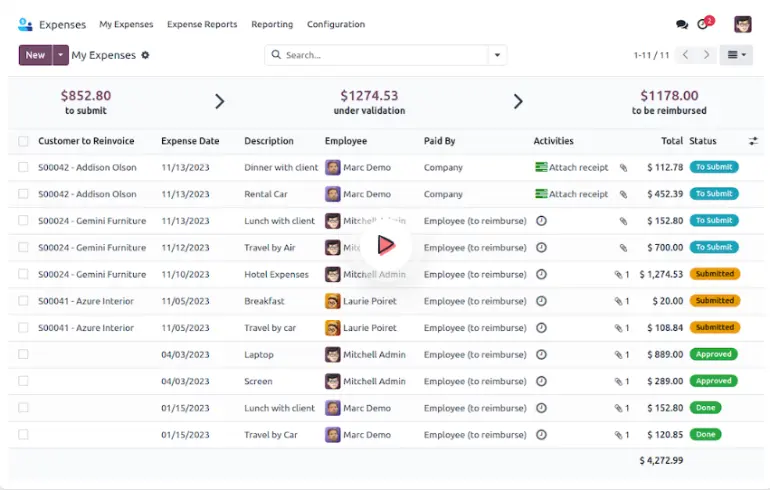
Task: Click the New expense button
Action: (x=35, y=55)
